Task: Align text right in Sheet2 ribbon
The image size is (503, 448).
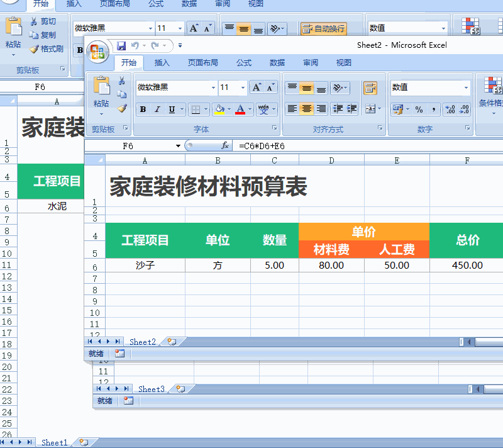Action: 321,109
